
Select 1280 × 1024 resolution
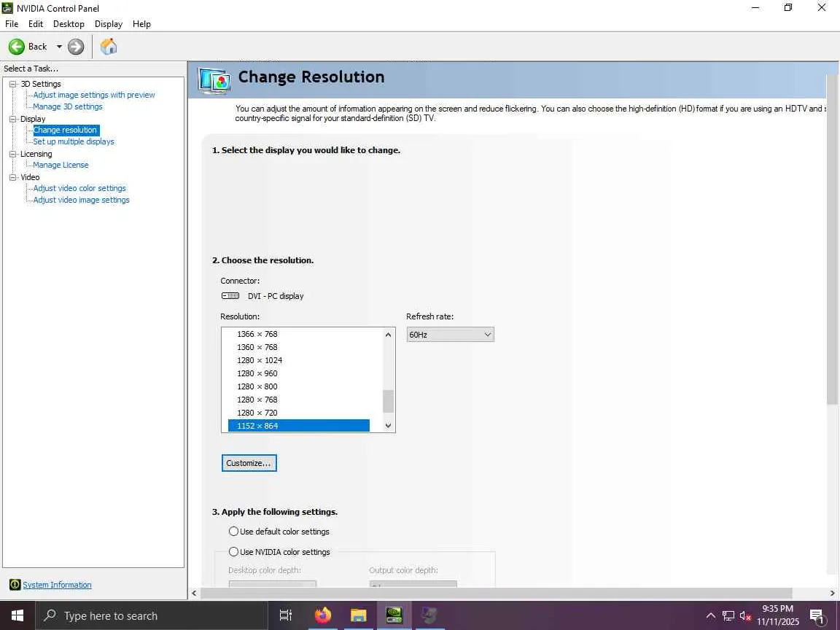(x=260, y=360)
